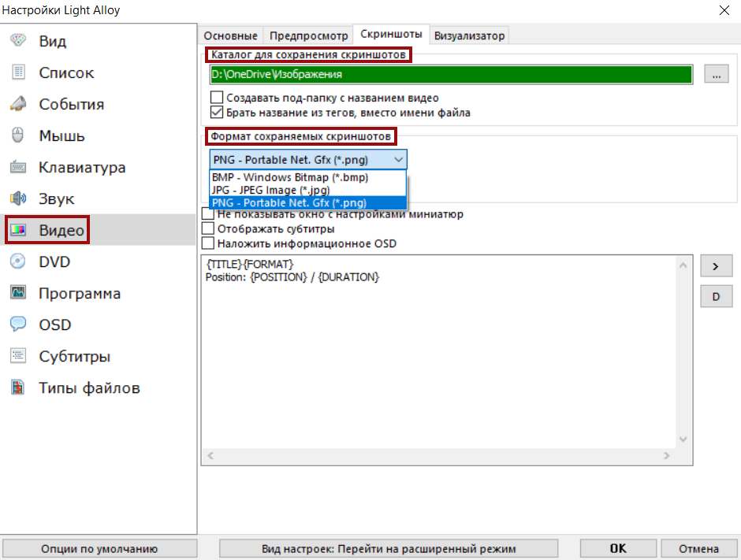Click the megaphone icon beside События

[18, 104]
